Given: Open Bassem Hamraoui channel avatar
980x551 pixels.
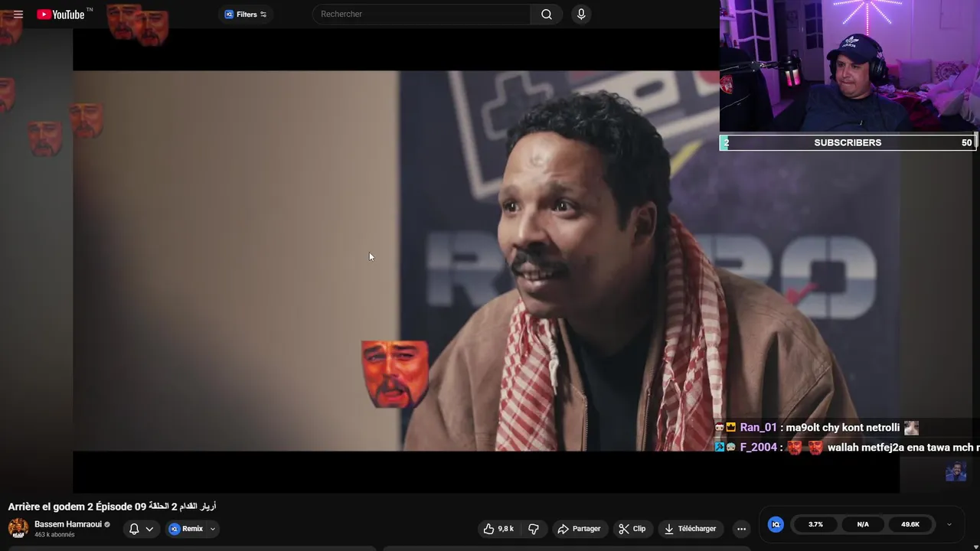Looking at the screenshot, I should (x=18, y=528).
